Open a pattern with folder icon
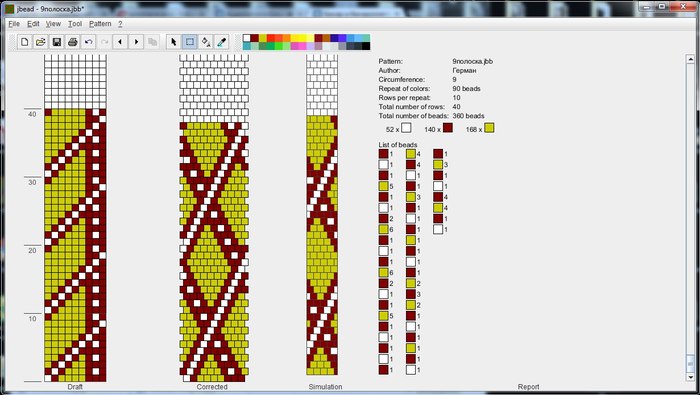 (x=41, y=42)
